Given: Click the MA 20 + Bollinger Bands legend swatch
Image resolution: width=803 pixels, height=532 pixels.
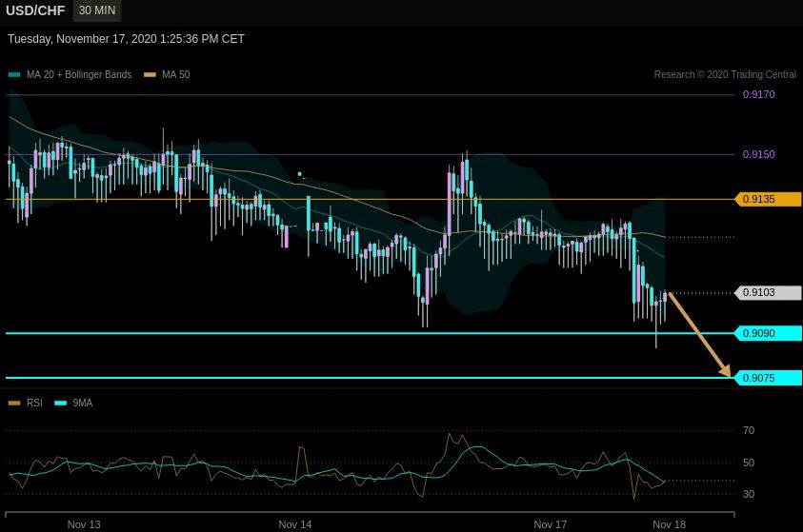Looking at the screenshot, I should (14, 74).
